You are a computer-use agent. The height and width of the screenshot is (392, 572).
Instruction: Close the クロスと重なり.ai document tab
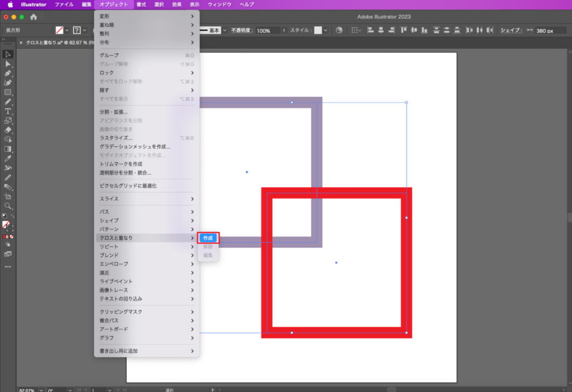click(21, 42)
